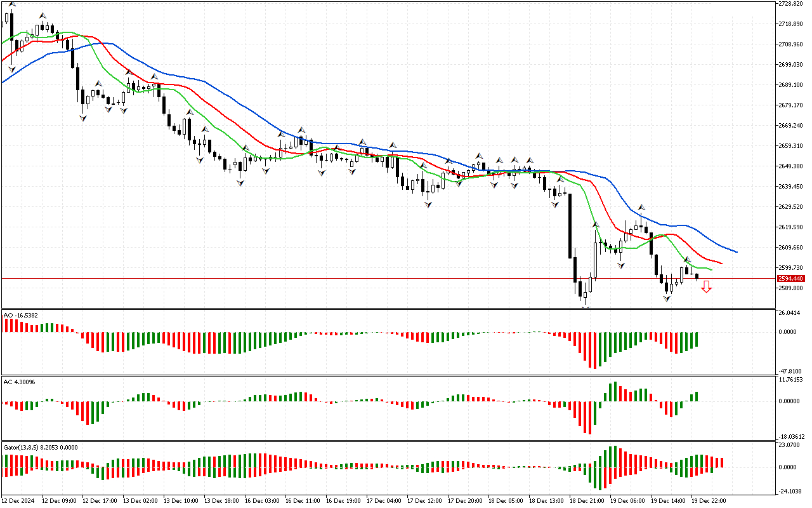The image size is (812, 508).
Task: Click the 13 Dec 10:00 time label
Action: [x=180, y=501]
